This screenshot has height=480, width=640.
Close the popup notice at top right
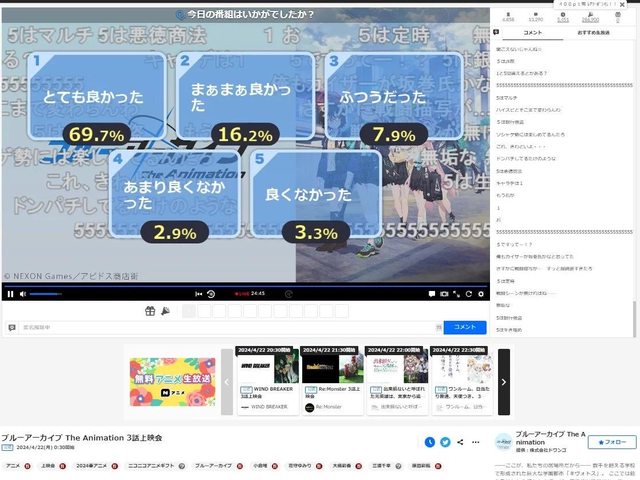622,4
